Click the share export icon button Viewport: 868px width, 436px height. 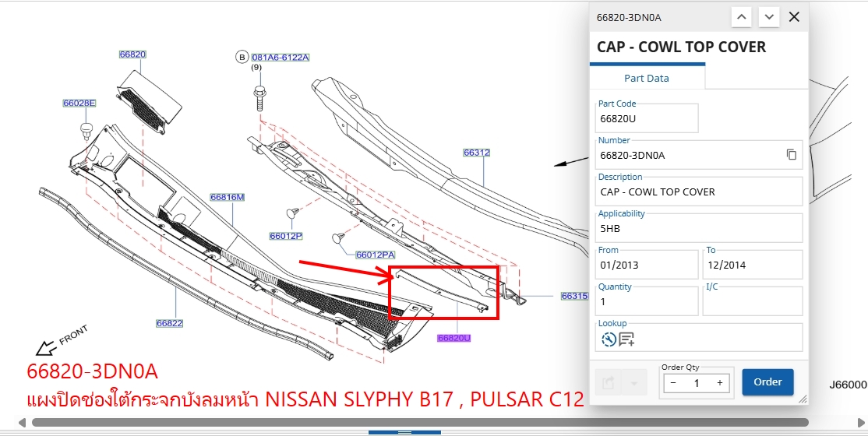click(609, 382)
